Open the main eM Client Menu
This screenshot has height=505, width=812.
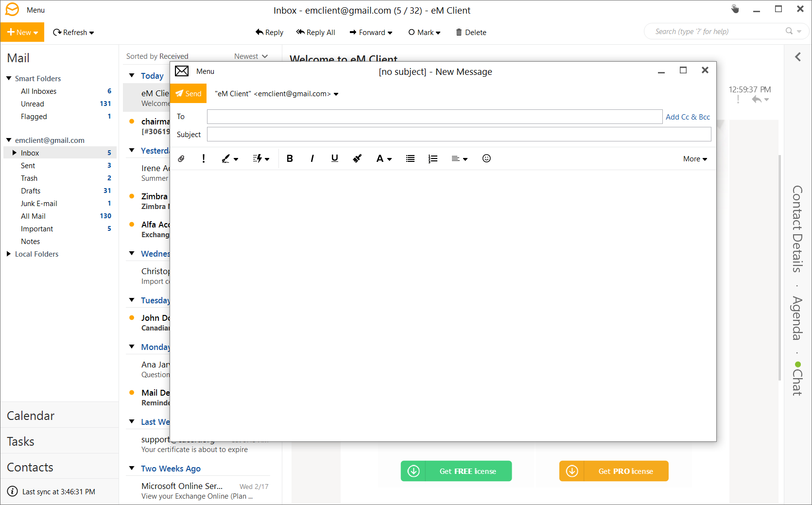(35, 10)
